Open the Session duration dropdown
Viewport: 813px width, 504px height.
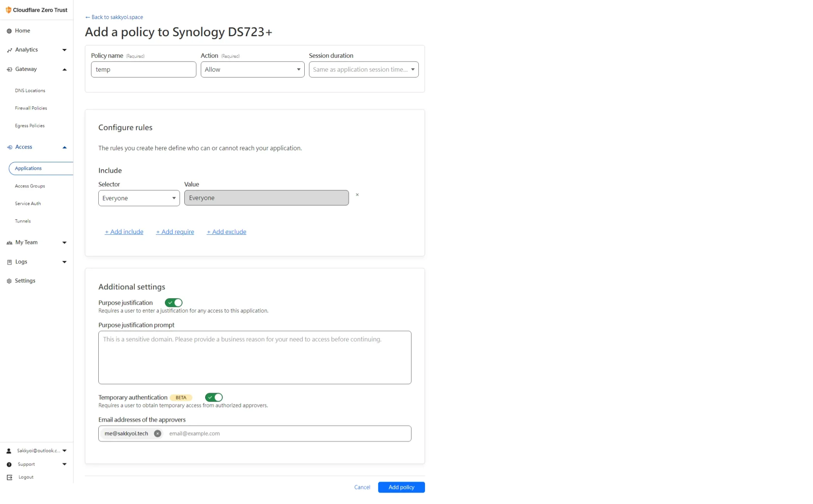363,69
